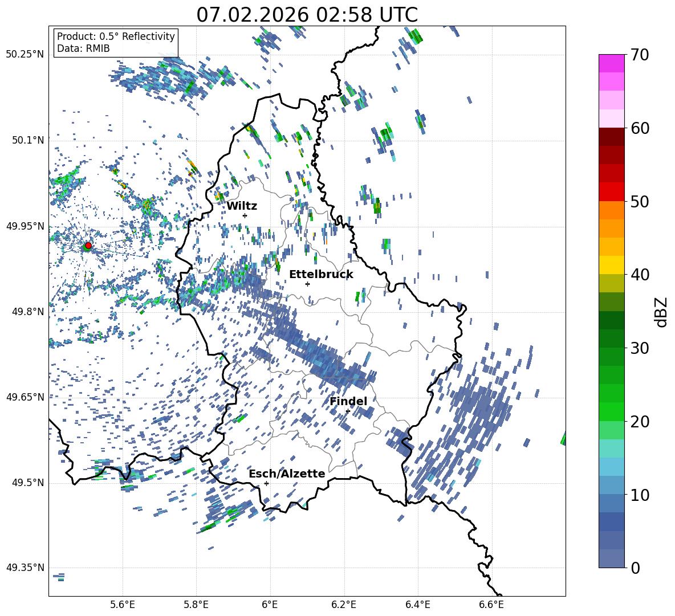Select the Wiltz city label
The height and width of the screenshot is (616, 675).
[x=242, y=206]
